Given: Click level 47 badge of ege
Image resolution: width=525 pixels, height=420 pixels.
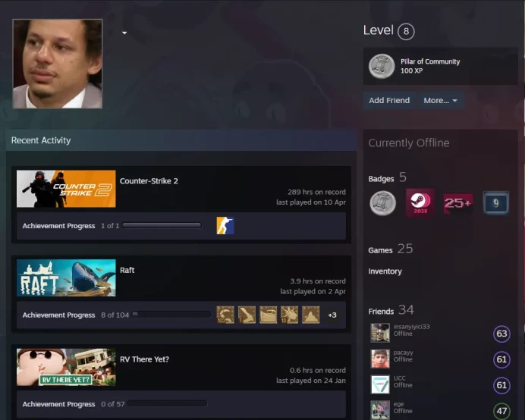Looking at the screenshot, I should (501, 411).
